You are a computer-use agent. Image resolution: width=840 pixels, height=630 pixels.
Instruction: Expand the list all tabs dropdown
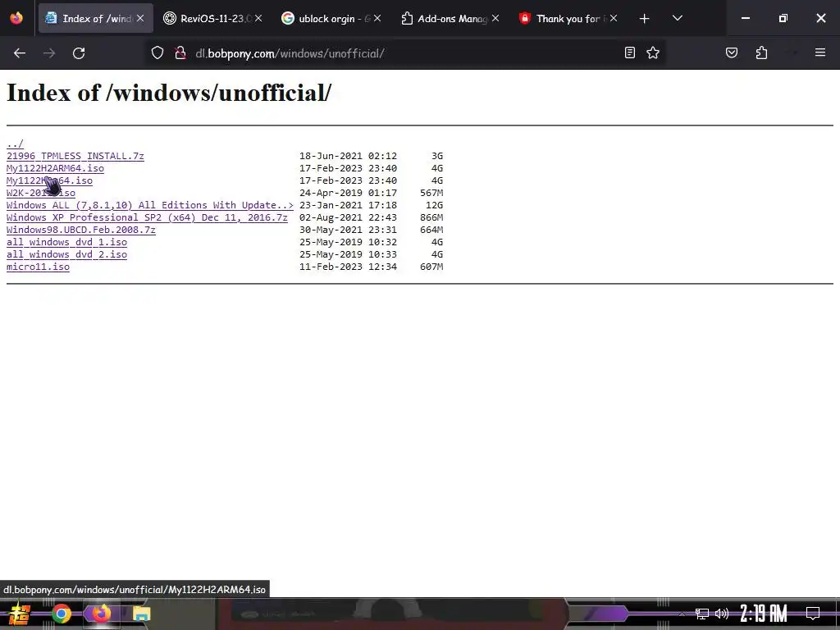(x=677, y=18)
